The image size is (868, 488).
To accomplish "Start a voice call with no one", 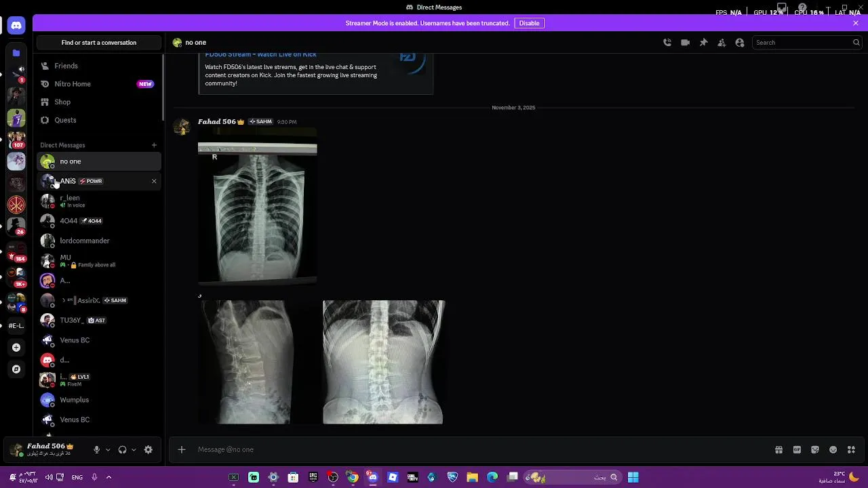I will [667, 42].
